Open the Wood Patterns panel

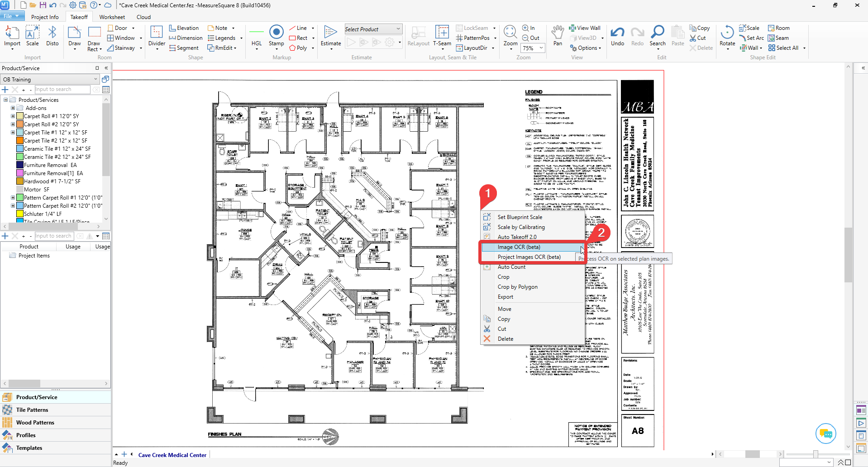(x=56, y=423)
